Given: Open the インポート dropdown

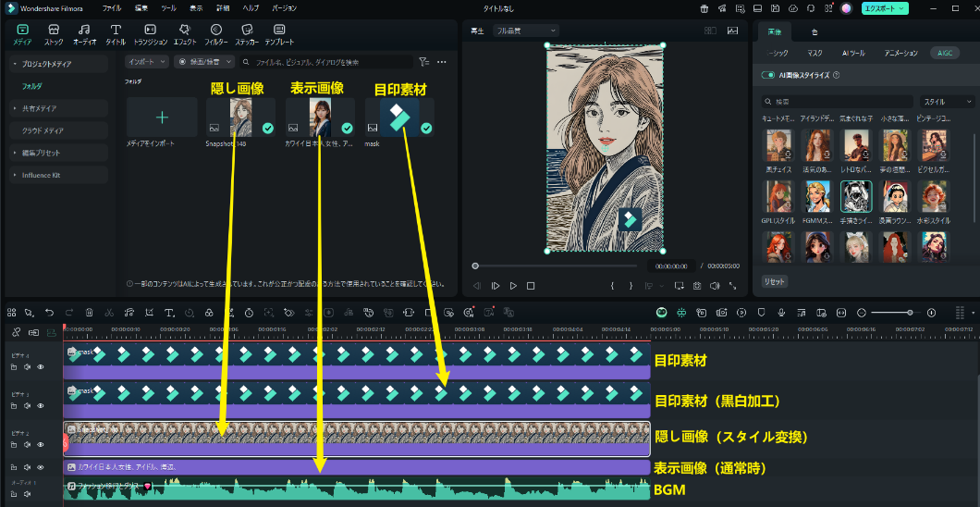Looking at the screenshot, I should (146, 62).
